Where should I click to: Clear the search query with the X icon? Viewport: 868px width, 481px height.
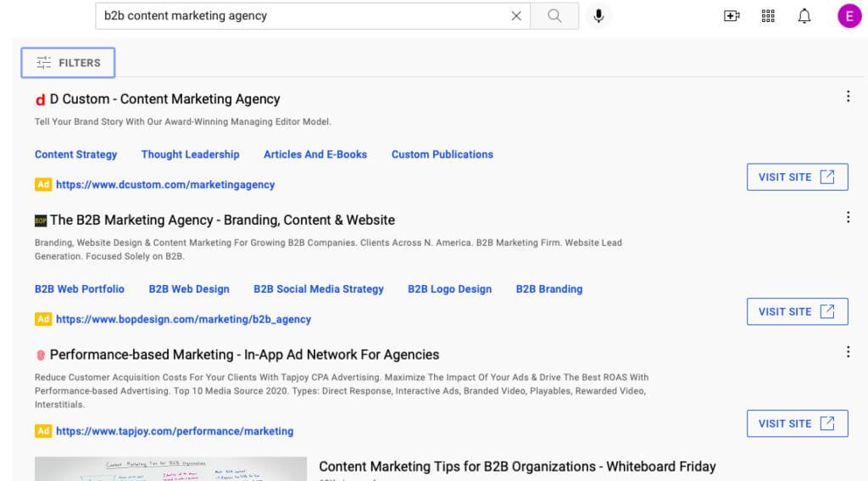(x=516, y=16)
